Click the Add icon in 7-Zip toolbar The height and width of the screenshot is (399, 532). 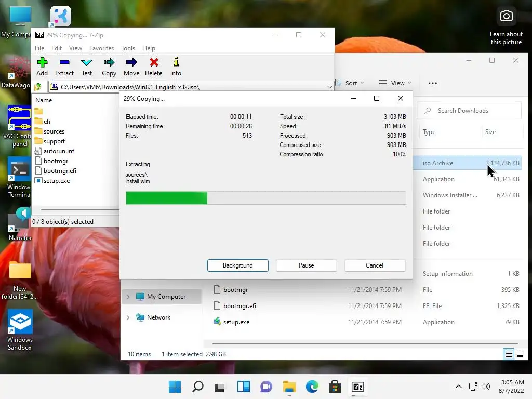tap(42, 62)
